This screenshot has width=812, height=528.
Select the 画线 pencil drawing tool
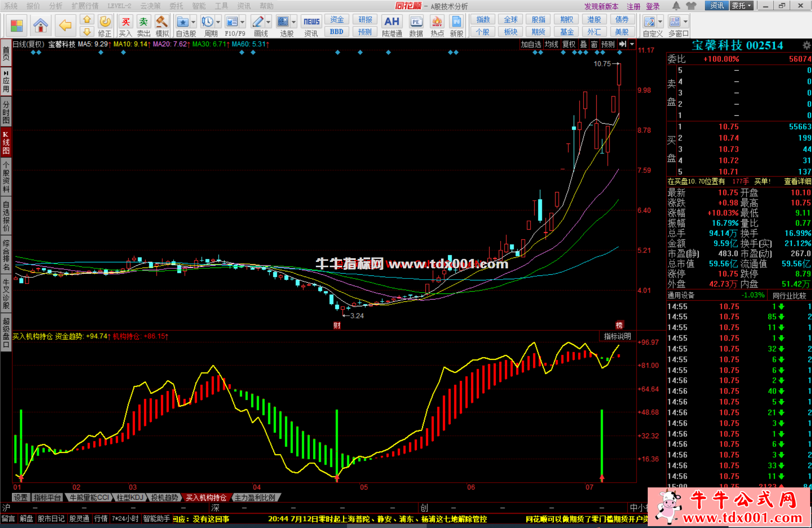258,22
